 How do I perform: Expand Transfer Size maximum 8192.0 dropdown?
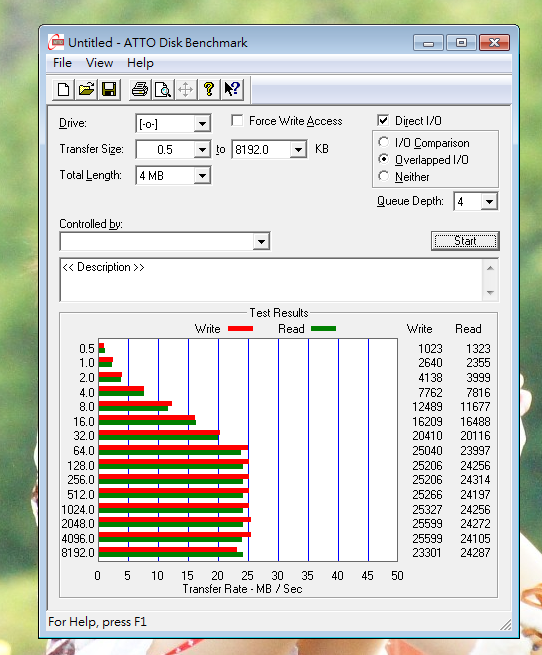point(298,150)
